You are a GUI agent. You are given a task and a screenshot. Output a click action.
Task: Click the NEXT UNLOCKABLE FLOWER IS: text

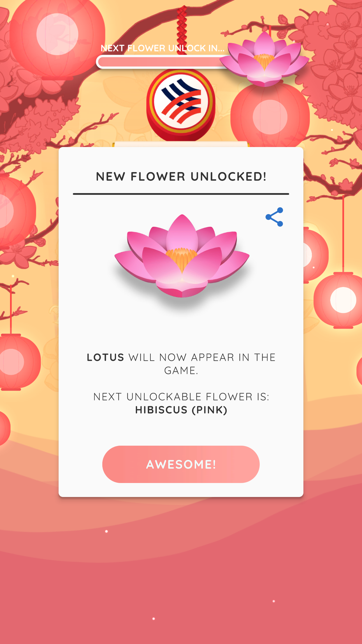pyautogui.click(x=181, y=397)
